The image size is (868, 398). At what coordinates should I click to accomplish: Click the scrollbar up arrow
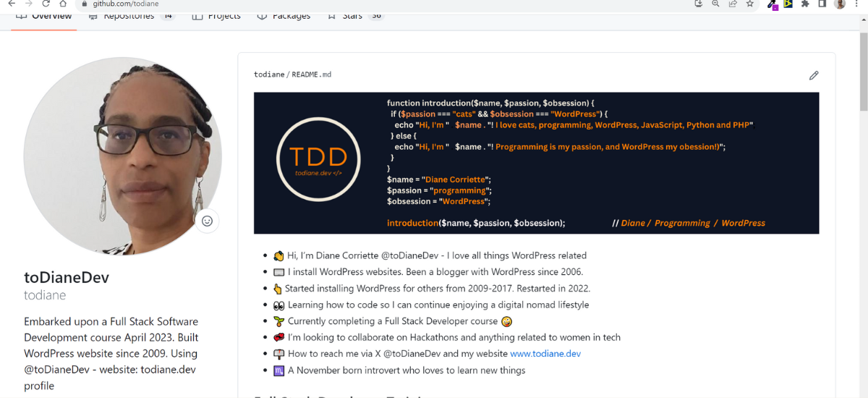pyautogui.click(x=863, y=18)
